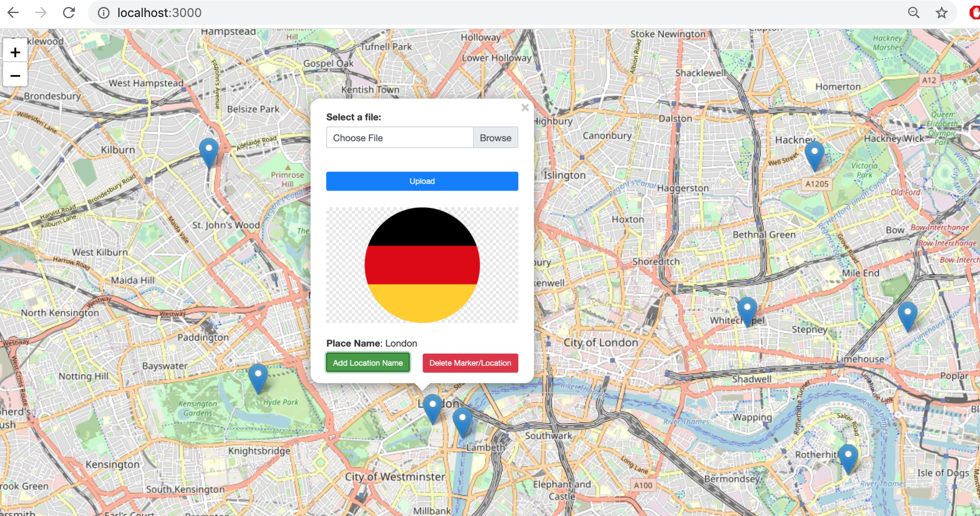This screenshot has width=980, height=516.
Task: Bookmark this page with the star
Action: click(941, 13)
